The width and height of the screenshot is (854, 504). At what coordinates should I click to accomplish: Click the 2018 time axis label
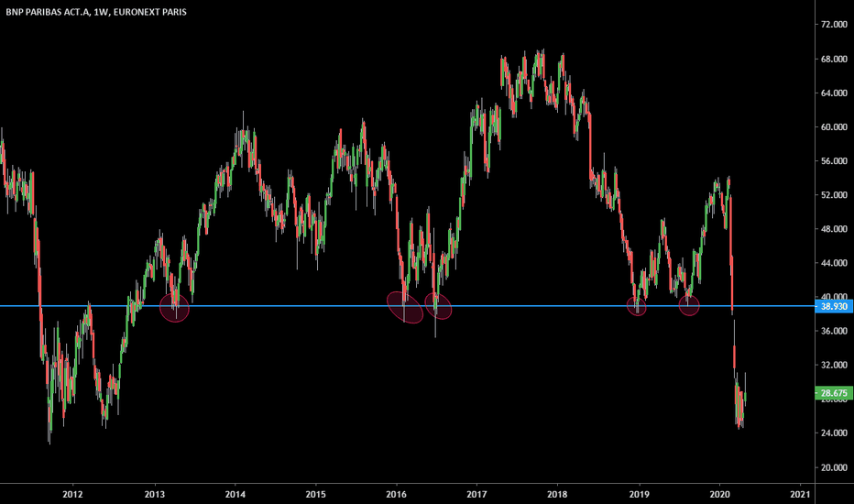click(x=557, y=494)
